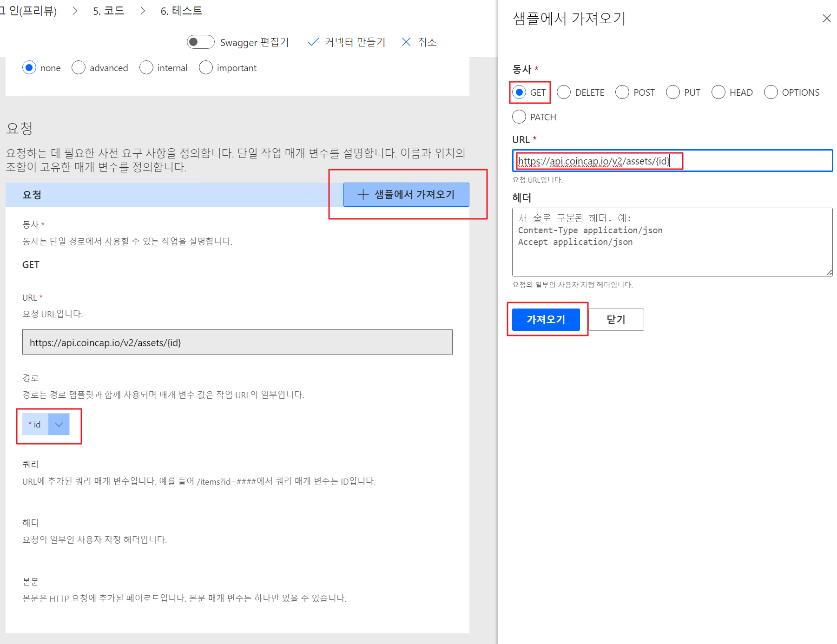Click the blue 가져오기 import button
837x644 pixels.
pos(546,320)
